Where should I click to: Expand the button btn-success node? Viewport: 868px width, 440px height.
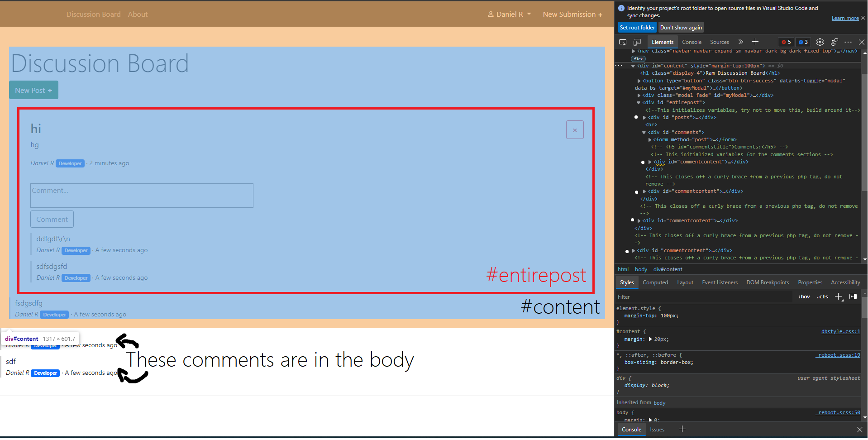click(x=639, y=81)
